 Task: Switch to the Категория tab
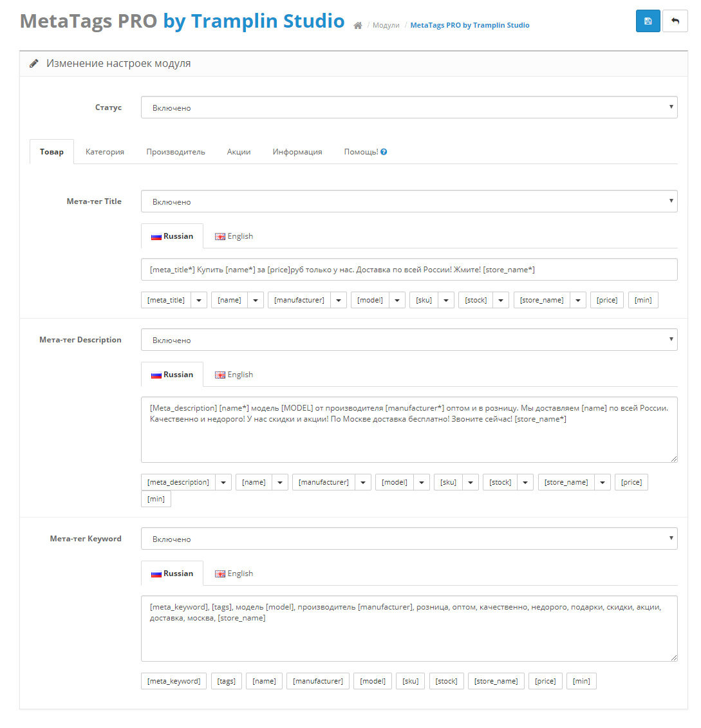point(105,152)
